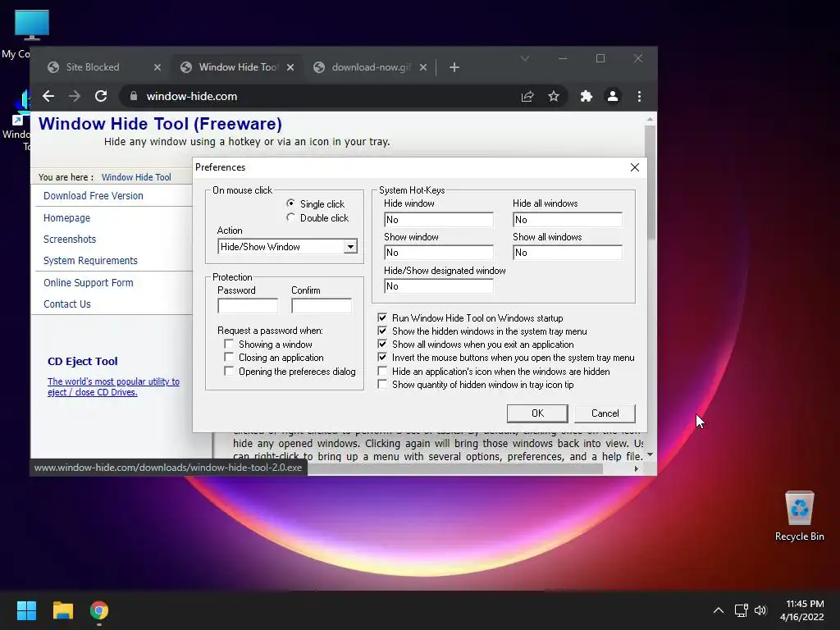Bookmark this page with the star icon
The image size is (840, 630).
(x=554, y=97)
